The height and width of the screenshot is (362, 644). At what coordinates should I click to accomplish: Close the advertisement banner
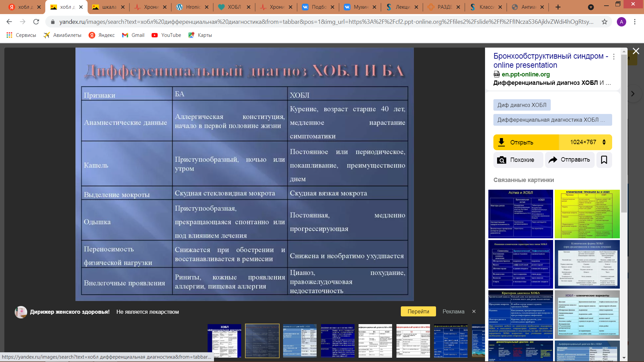[x=474, y=311]
